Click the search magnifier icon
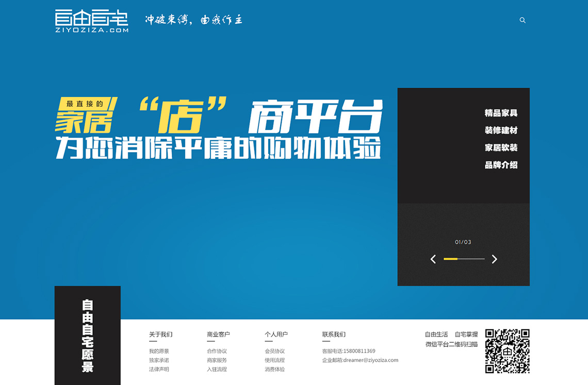The width and height of the screenshot is (588, 385). click(x=522, y=20)
